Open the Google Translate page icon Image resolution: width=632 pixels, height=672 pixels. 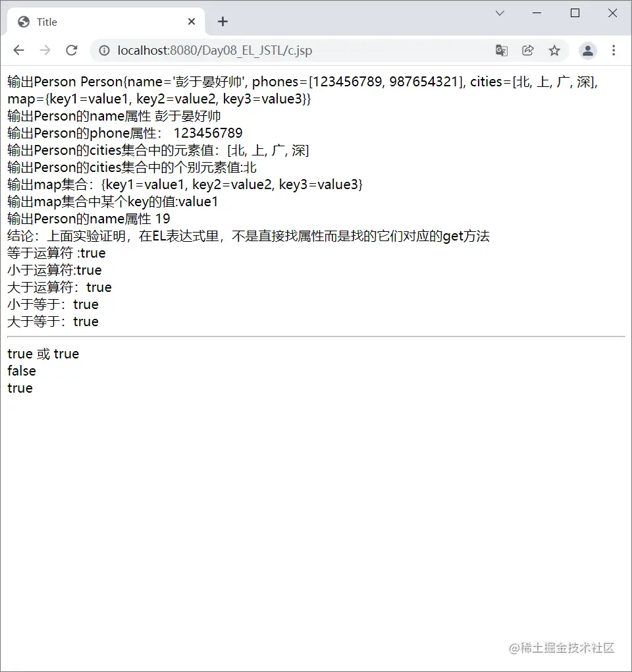502,51
